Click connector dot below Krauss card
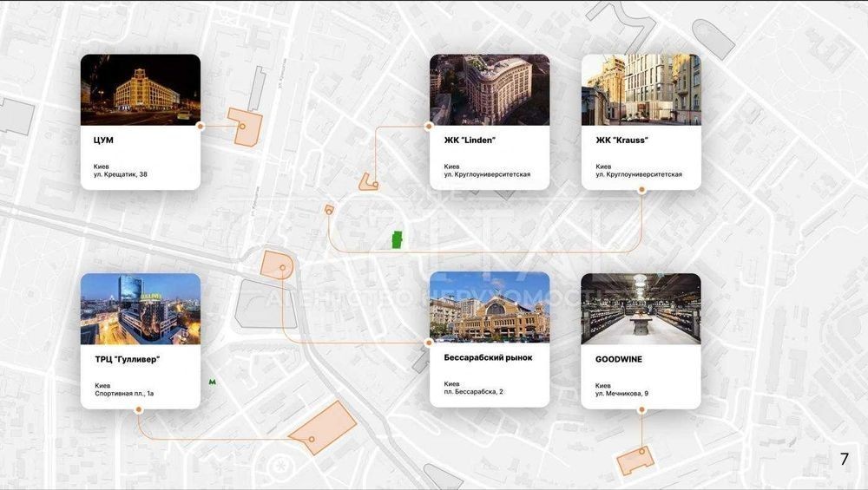The image size is (868, 490). [641, 190]
